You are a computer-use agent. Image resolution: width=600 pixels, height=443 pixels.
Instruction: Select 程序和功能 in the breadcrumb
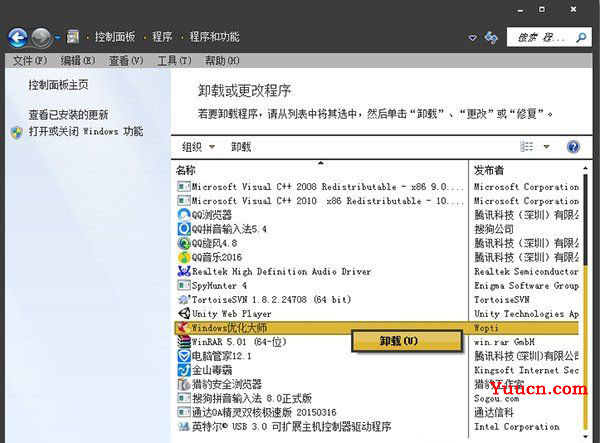[214, 37]
